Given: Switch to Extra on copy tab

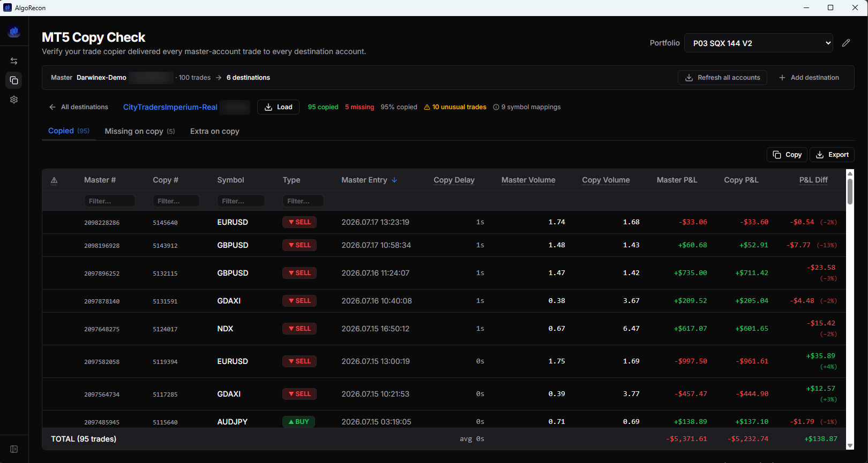Looking at the screenshot, I should pyautogui.click(x=215, y=131).
